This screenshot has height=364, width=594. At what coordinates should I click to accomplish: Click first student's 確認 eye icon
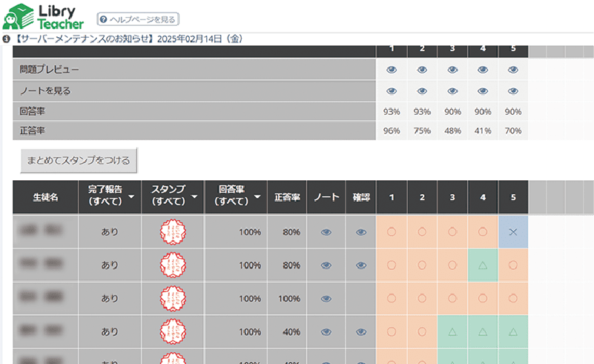pyautogui.click(x=360, y=232)
